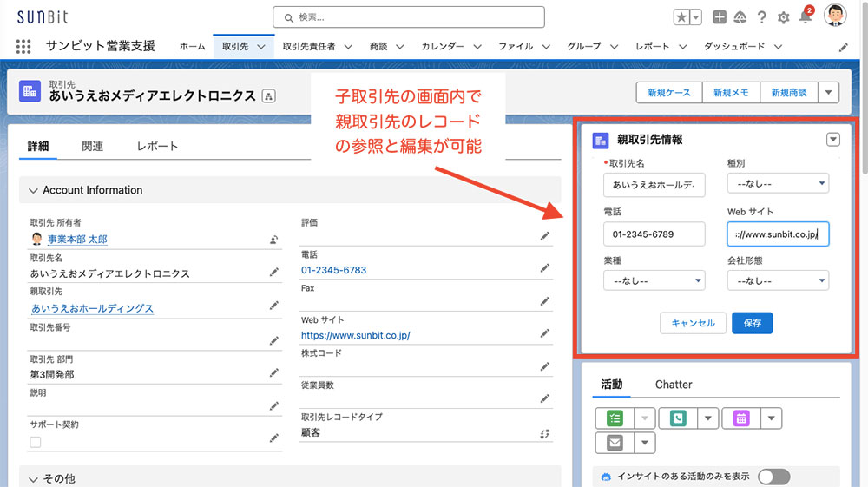The image size is (868, 487).
Task: Toggle インサイトのある活動のみを表示 switch
Action: click(774, 477)
